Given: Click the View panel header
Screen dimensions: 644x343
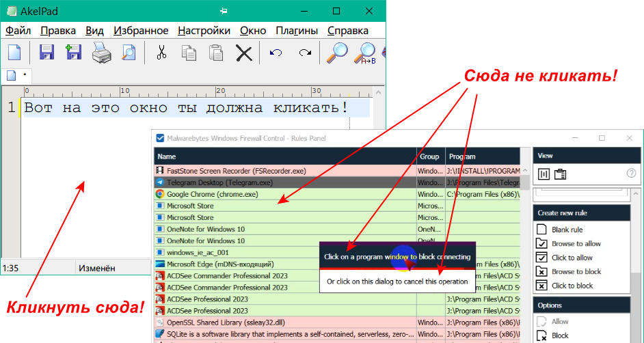Looking at the screenshot, I should pyautogui.click(x=587, y=156).
